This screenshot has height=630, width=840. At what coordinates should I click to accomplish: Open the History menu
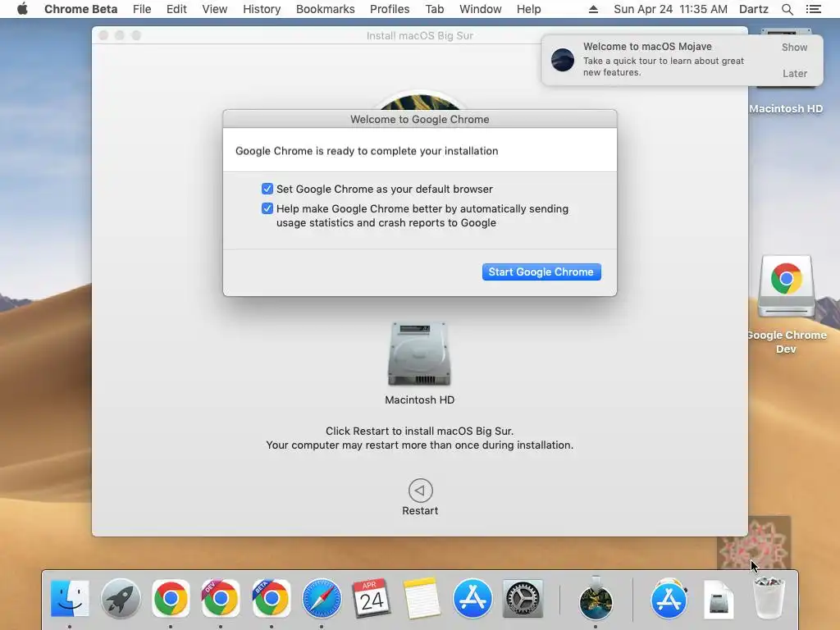coord(262,9)
